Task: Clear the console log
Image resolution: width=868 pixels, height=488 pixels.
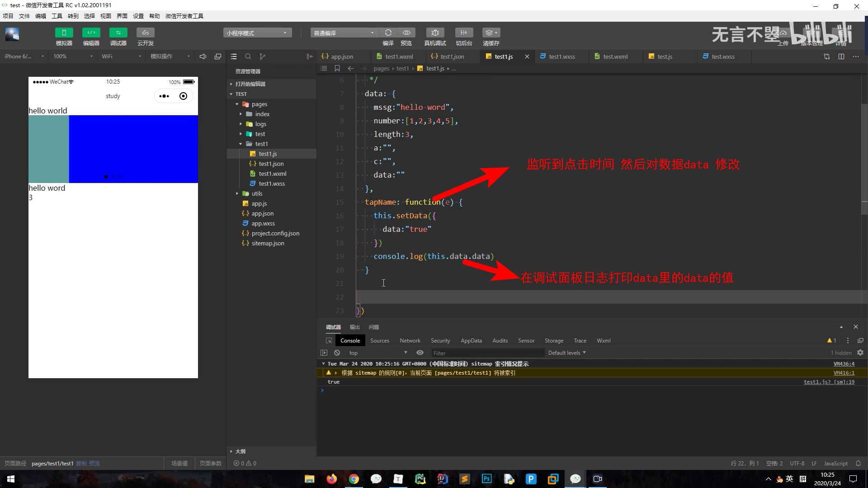Action: (x=337, y=353)
